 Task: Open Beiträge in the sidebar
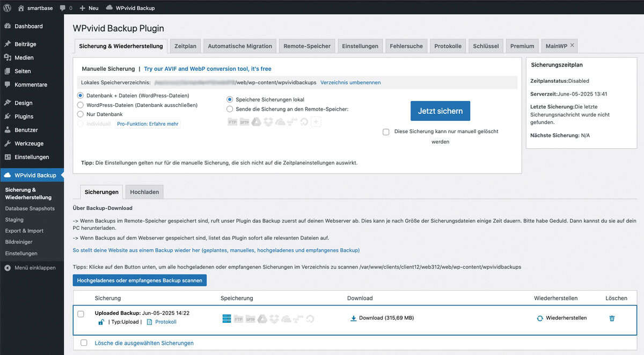[x=25, y=44]
